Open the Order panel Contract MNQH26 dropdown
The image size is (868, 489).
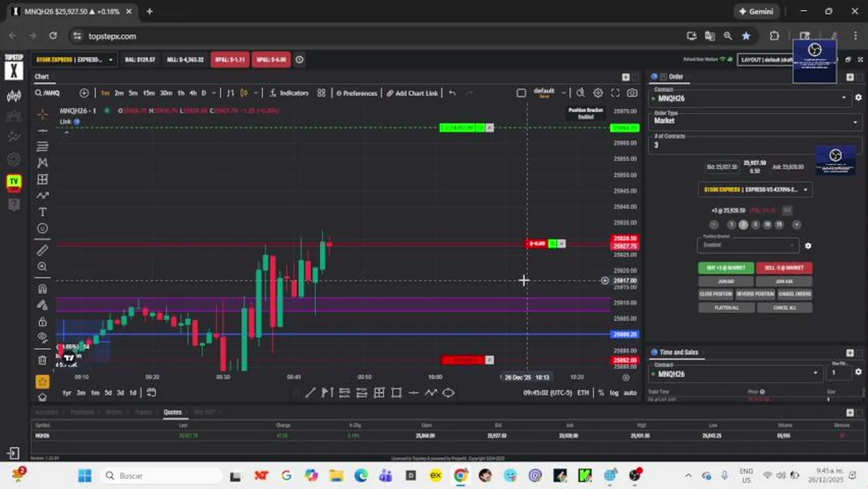(751, 98)
